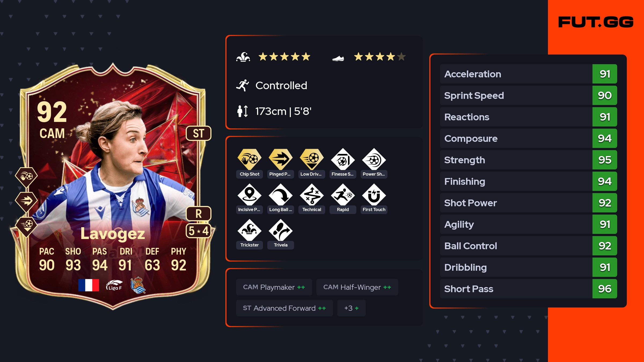This screenshot has width=644, height=362.
Task: Click the Trickster playstyle icon
Action: [x=249, y=230]
